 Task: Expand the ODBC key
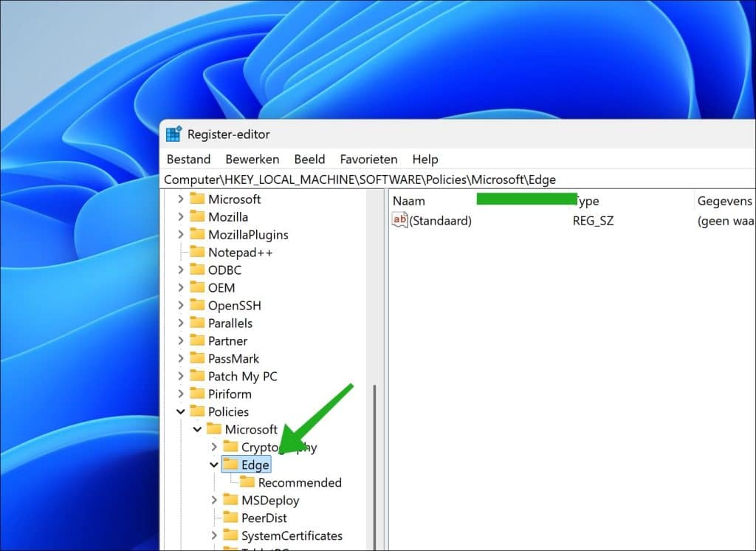pos(181,270)
